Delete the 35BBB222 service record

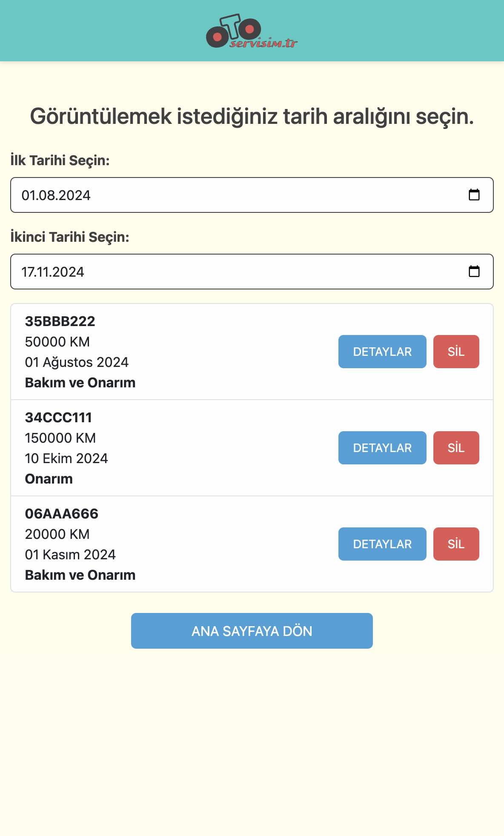coord(456,352)
